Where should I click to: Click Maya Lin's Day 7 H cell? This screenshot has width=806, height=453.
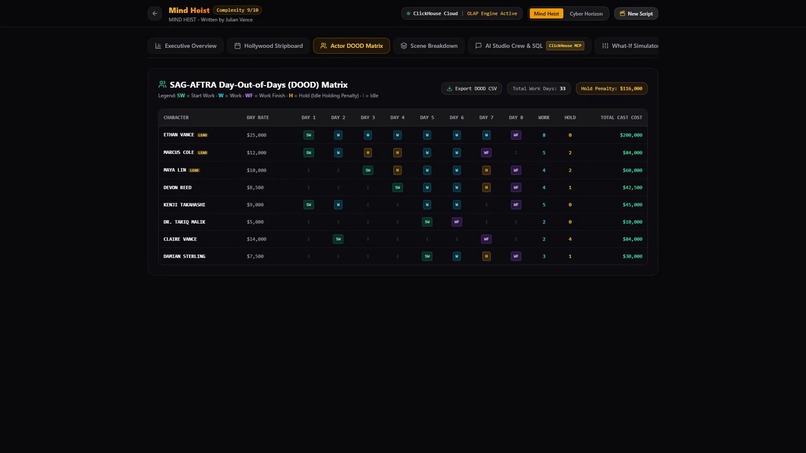(x=486, y=170)
